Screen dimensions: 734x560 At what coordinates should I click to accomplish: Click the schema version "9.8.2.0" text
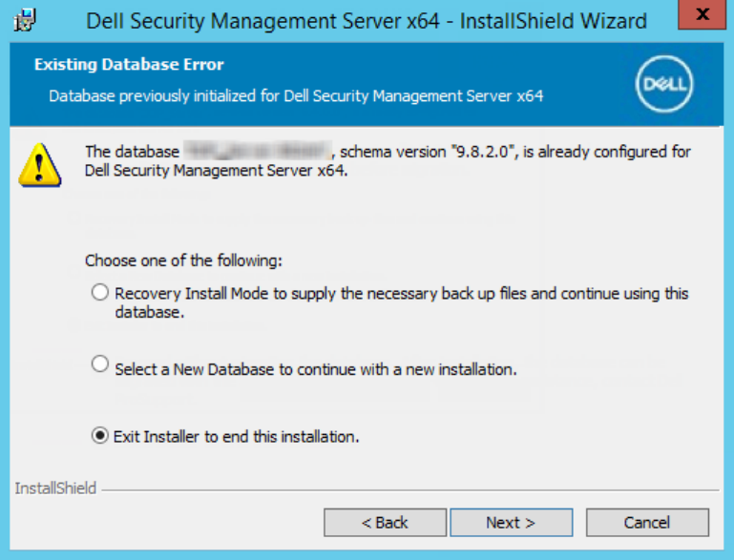pos(427,152)
